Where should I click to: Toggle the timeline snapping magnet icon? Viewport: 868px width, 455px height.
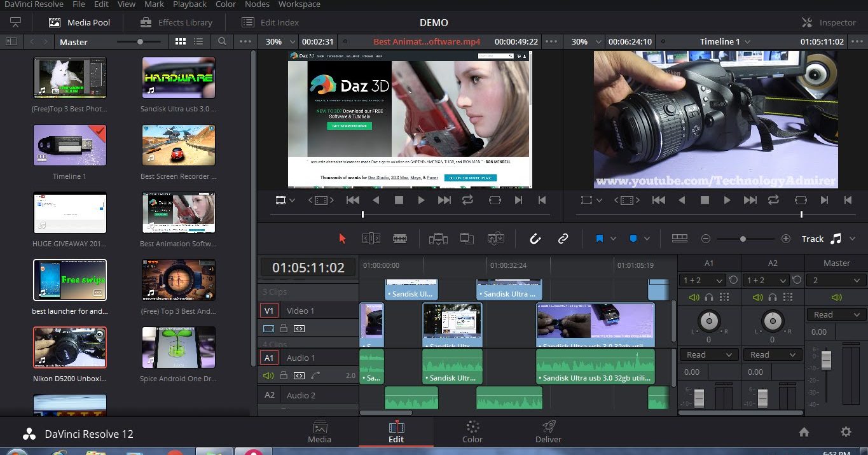[x=535, y=239]
